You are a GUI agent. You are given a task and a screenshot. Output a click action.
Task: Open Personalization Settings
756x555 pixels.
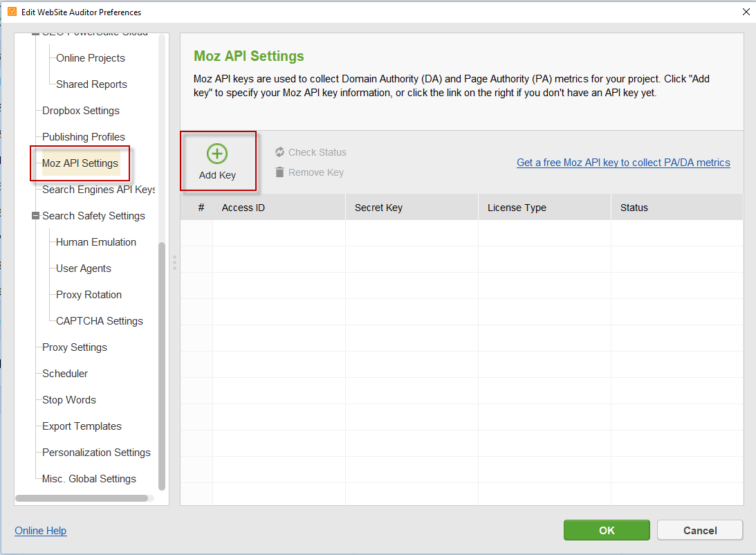pyautogui.click(x=96, y=453)
